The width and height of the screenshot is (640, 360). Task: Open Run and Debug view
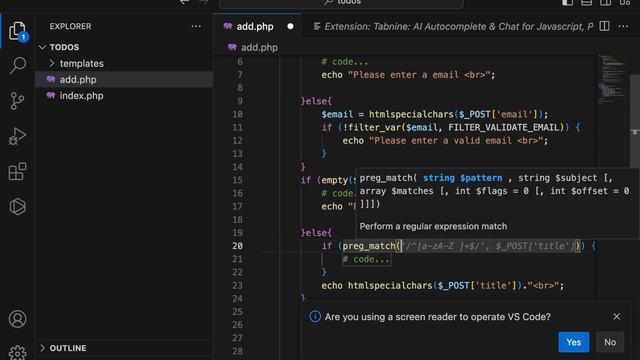point(17,136)
